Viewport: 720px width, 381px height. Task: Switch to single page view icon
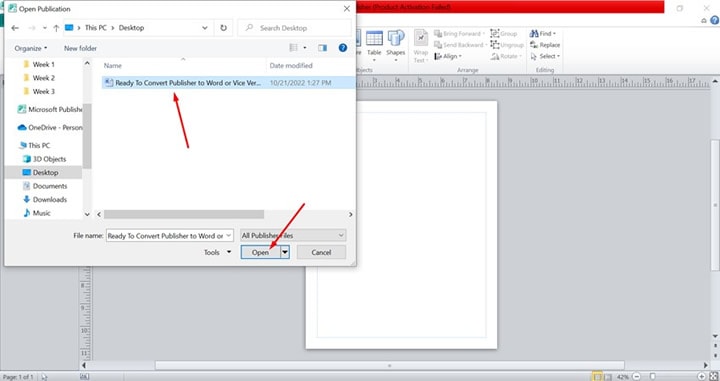point(597,377)
